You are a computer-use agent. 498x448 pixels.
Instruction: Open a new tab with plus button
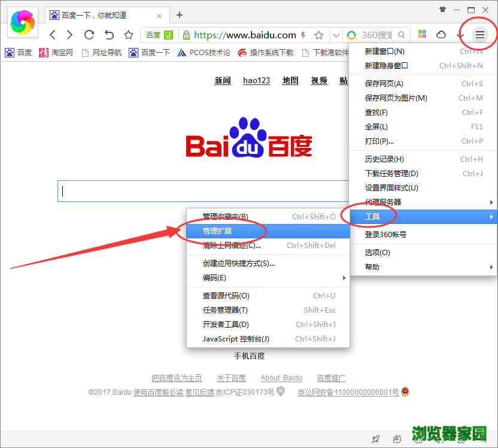point(180,15)
